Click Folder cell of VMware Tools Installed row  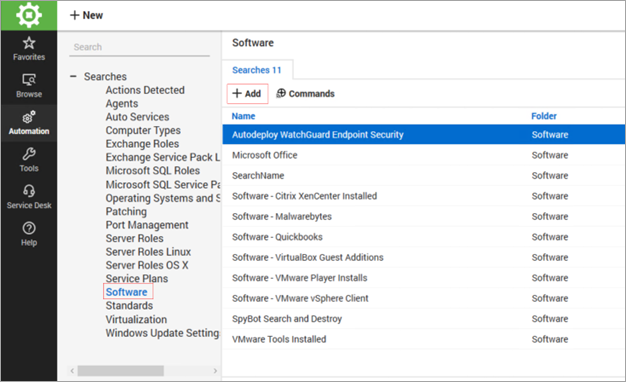tap(550, 339)
